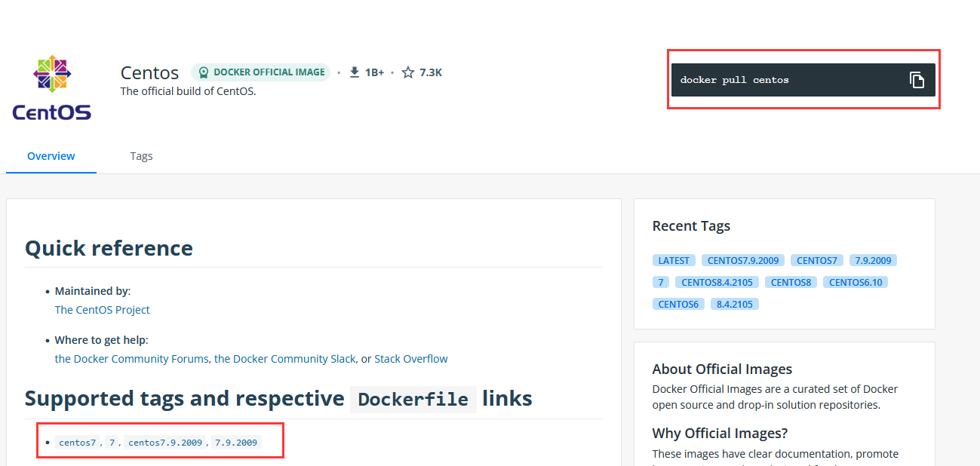
Task: Click the Quick reference heading
Action: click(x=109, y=248)
